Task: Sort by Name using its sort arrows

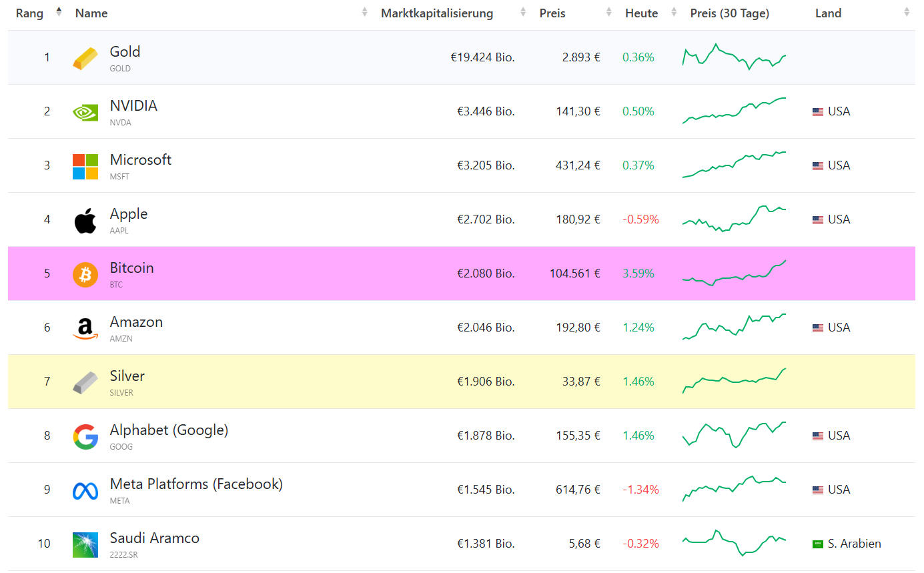Action: (x=364, y=12)
